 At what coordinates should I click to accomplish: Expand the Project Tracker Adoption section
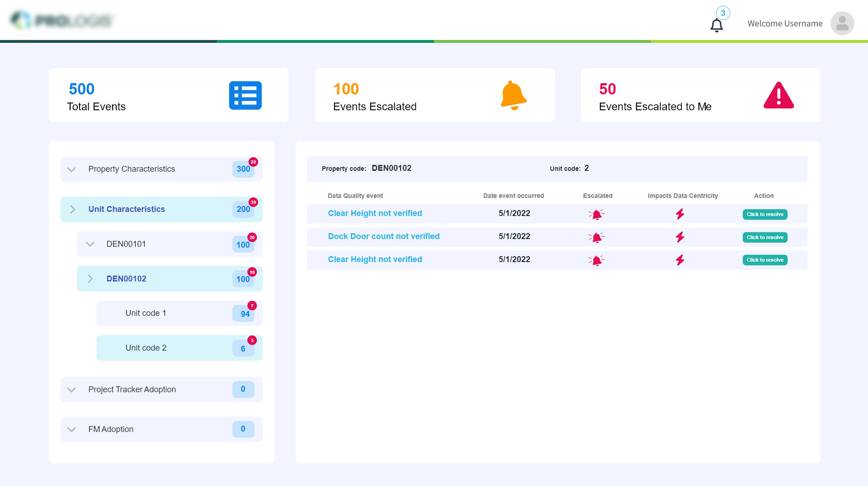[71, 389]
